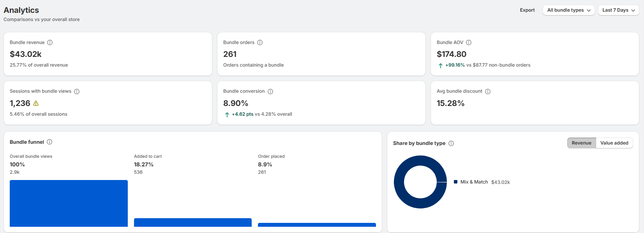Click the Mix & Match legend color square
The height and width of the screenshot is (233, 644).
coord(455,182)
